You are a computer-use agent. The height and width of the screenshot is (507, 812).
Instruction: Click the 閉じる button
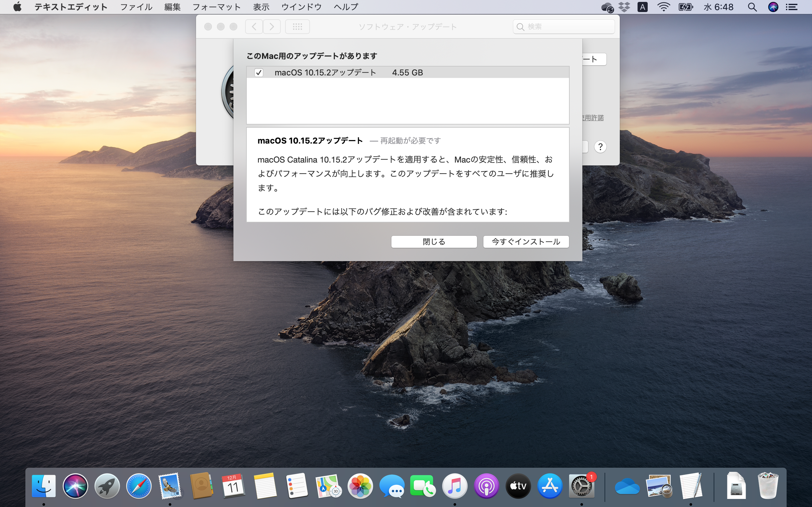pyautogui.click(x=434, y=241)
